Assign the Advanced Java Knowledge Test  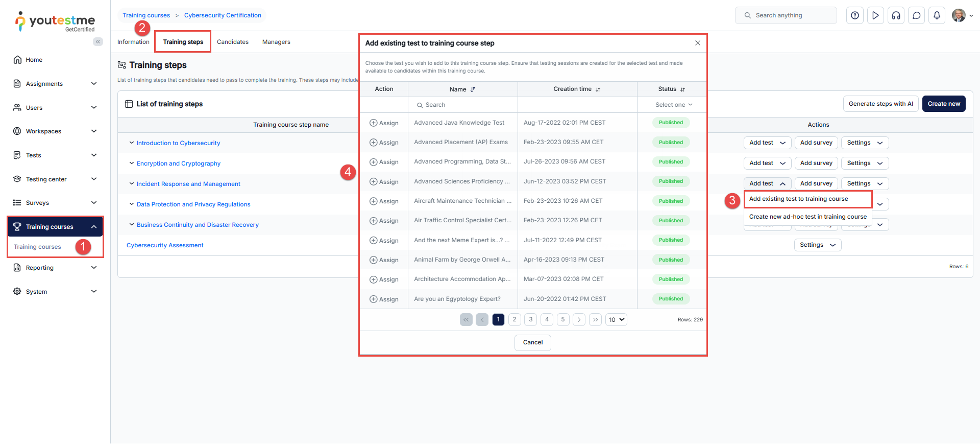tap(384, 123)
